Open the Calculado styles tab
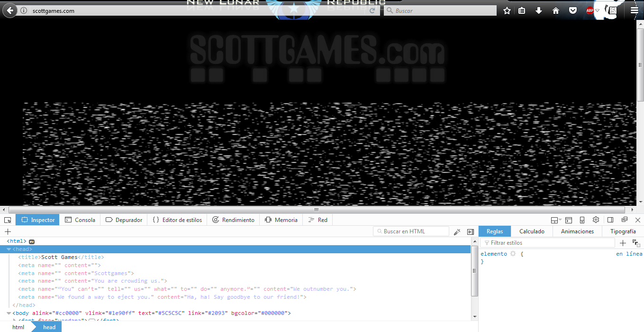The image size is (644, 332). pos(532,231)
